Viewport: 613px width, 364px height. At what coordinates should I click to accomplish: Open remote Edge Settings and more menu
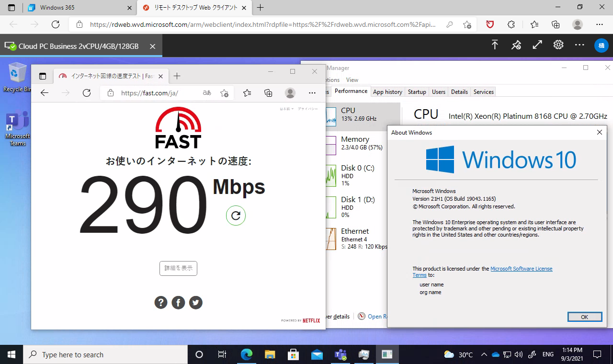pos(312,93)
